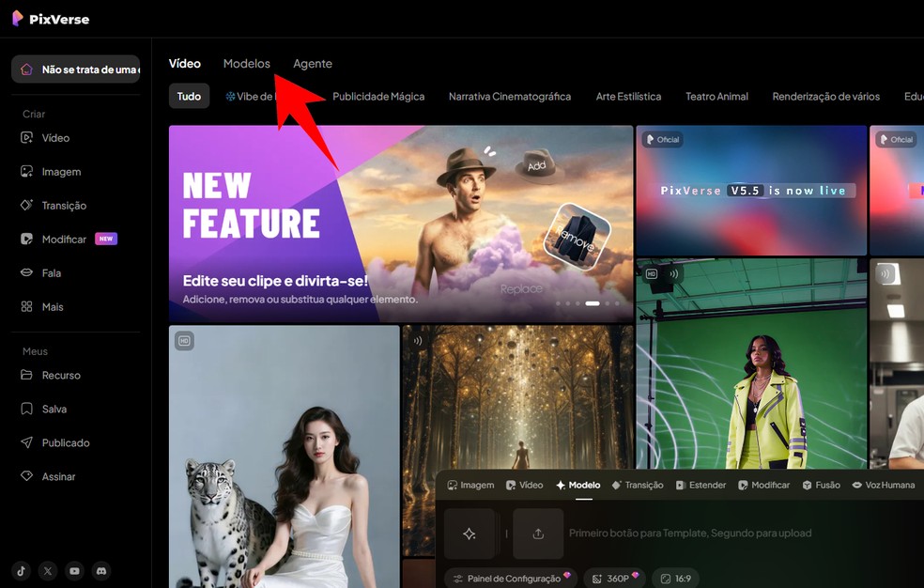Image resolution: width=924 pixels, height=588 pixels.
Task: Open the PixVerse V5.5 is now live card
Action: pyautogui.click(x=751, y=191)
